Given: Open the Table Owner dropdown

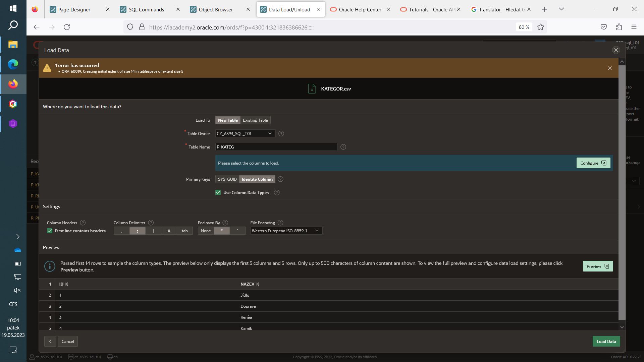Looking at the screenshot, I should click(x=245, y=133).
